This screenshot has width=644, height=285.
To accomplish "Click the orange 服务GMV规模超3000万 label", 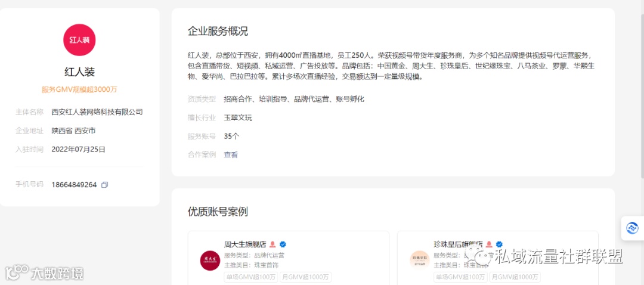I will (x=79, y=89).
